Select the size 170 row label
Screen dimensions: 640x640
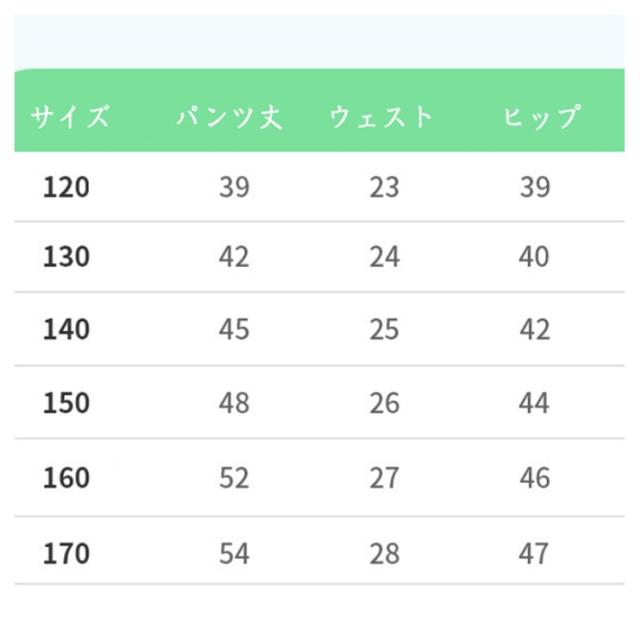pyautogui.click(x=66, y=552)
